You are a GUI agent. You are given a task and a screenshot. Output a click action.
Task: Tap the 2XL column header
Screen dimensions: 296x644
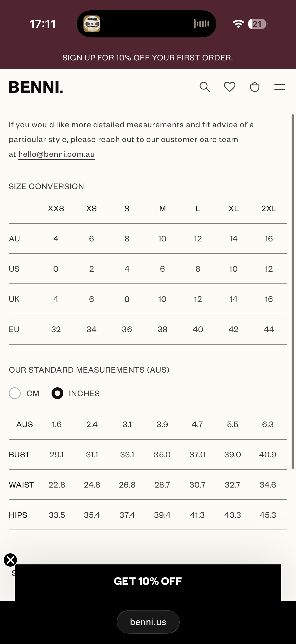click(x=269, y=209)
